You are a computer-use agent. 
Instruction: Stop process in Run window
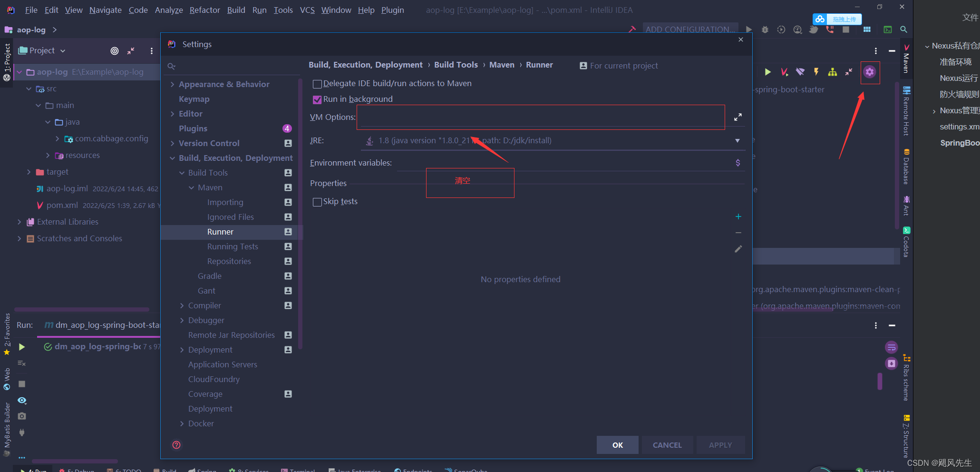click(x=22, y=384)
